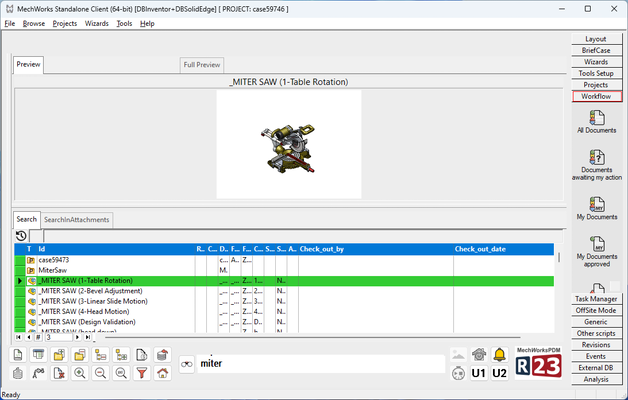
Task: Click the Events sidebar button
Action: click(596, 356)
